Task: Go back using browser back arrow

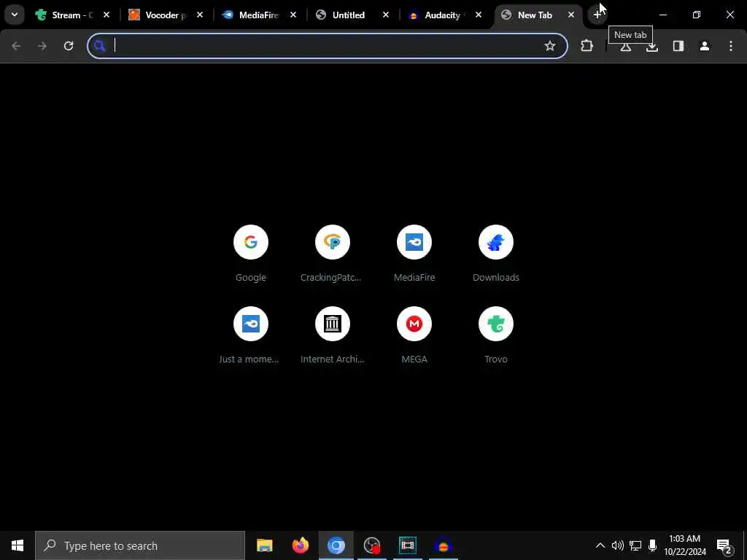Action: click(16, 46)
